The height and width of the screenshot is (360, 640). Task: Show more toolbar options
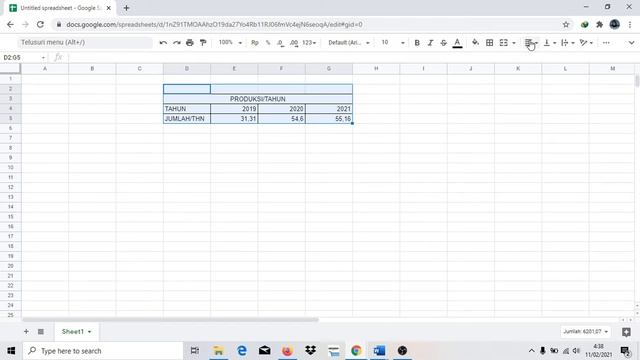coord(606,42)
